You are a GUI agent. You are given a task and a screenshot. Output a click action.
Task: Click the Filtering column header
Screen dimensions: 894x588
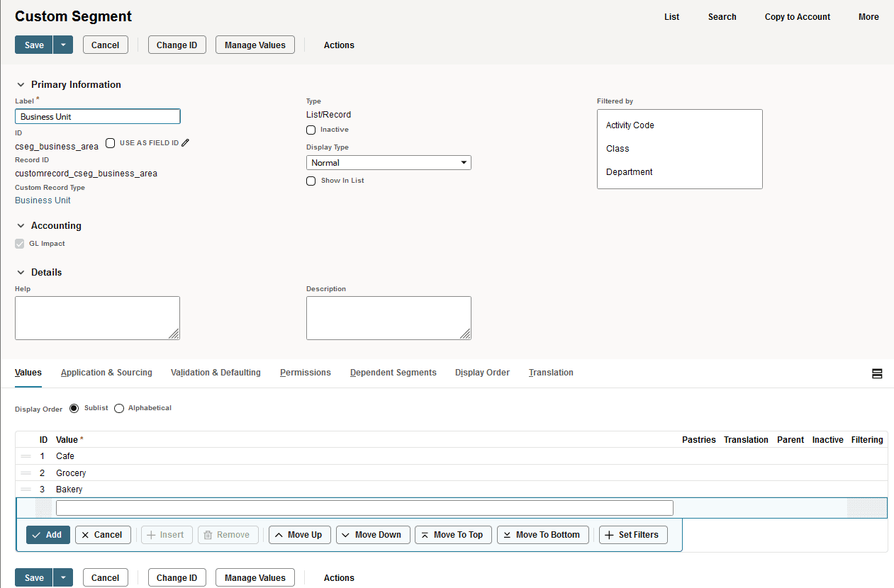pyautogui.click(x=867, y=440)
